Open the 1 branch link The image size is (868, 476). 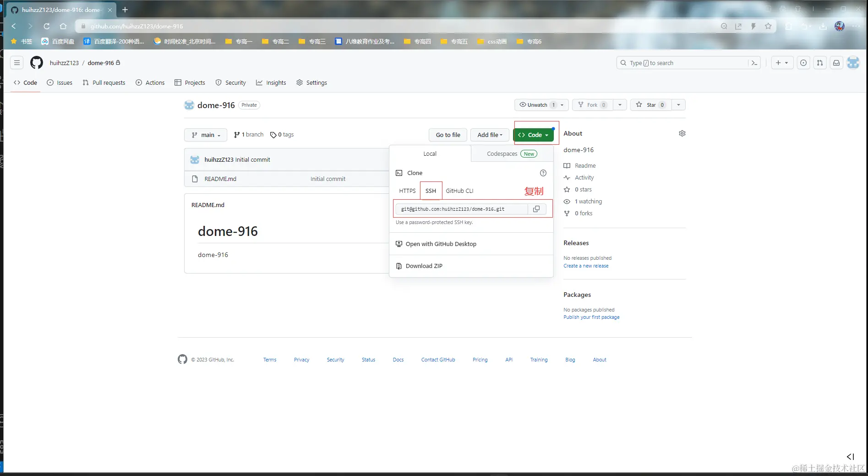[x=249, y=135]
